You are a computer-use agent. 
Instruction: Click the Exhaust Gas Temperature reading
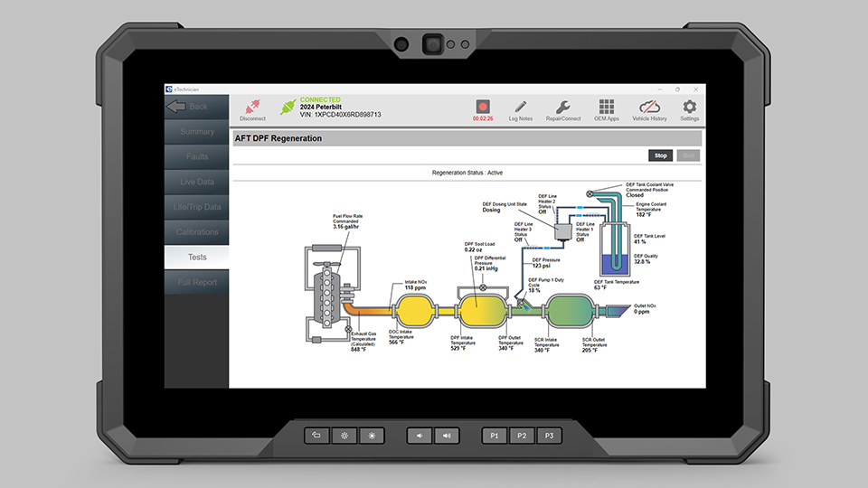[363, 342]
